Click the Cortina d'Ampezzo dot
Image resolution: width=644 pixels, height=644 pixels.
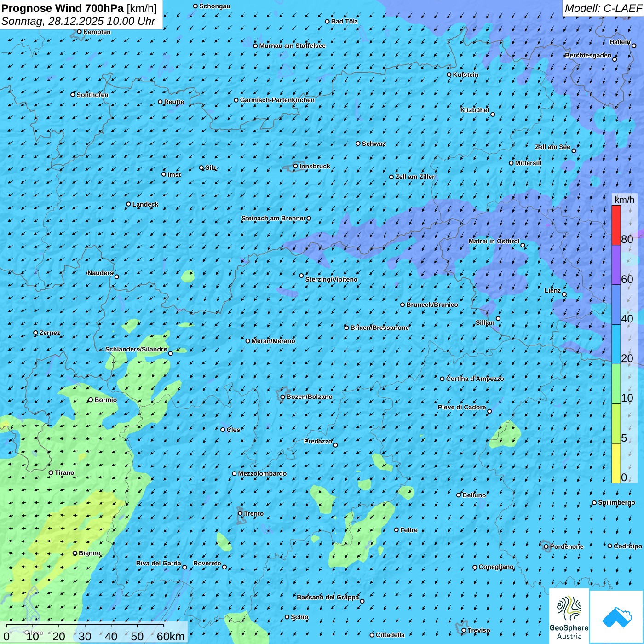coord(443,379)
